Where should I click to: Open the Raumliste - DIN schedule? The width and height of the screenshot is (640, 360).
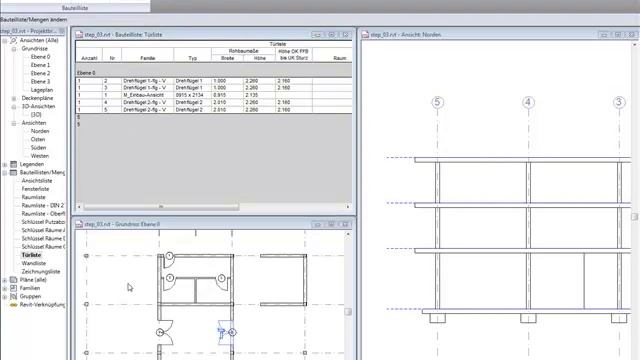click(43, 206)
